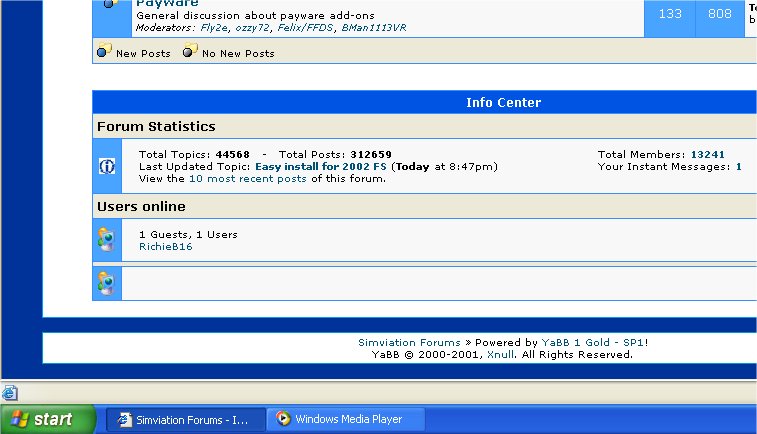The width and height of the screenshot is (757, 434).
Task: Open RichieB16's user profile
Action: (166, 247)
